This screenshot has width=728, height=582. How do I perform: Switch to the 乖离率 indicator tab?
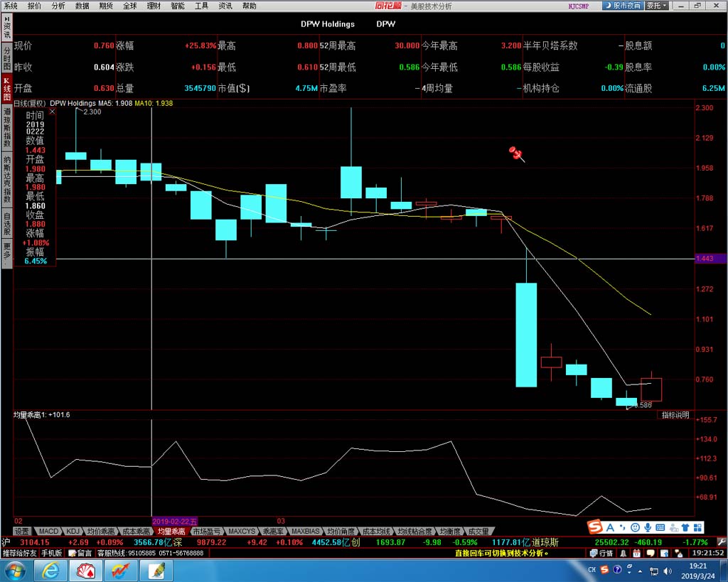tap(273, 531)
